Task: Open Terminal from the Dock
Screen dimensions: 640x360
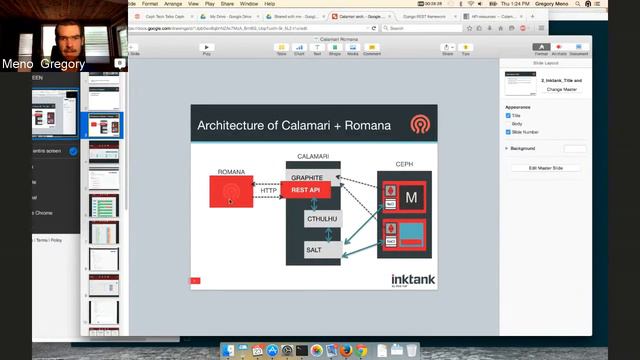Action: [x=302, y=350]
